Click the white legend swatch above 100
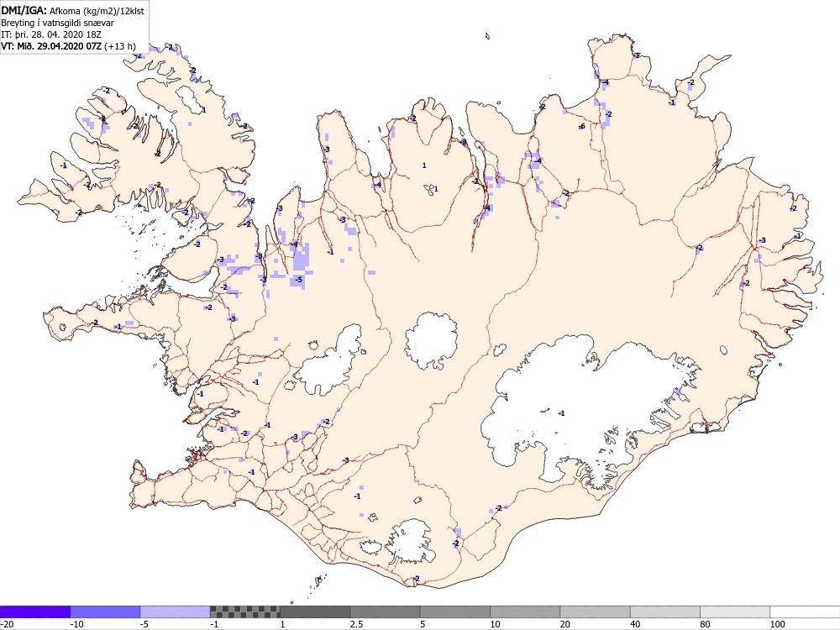This screenshot has width=840, height=630. click(806, 612)
